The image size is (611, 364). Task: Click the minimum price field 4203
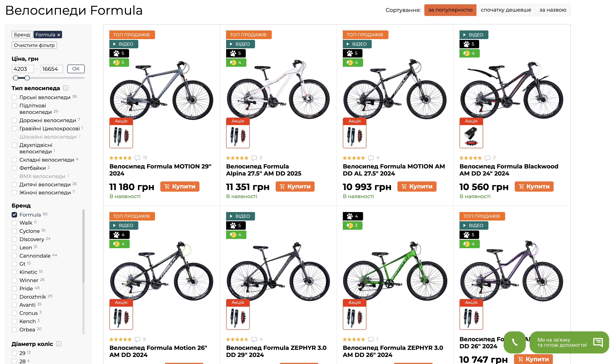[23, 69]
